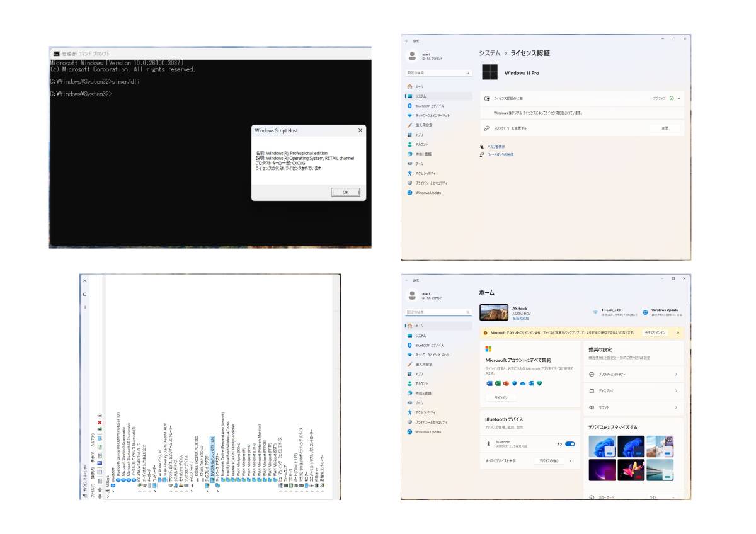The width and height of the screenshot is (756, 534).
Task: Click the 変更 button for product key
Action: coord(665,128)
